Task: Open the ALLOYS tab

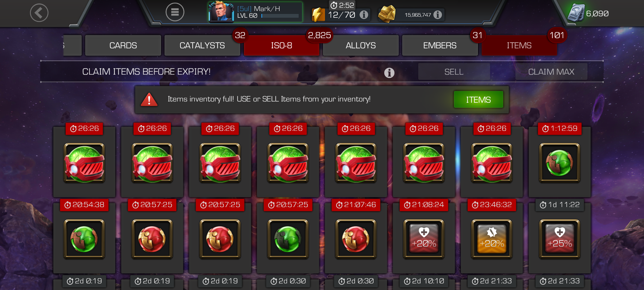Action: click(x=361, y=45)
